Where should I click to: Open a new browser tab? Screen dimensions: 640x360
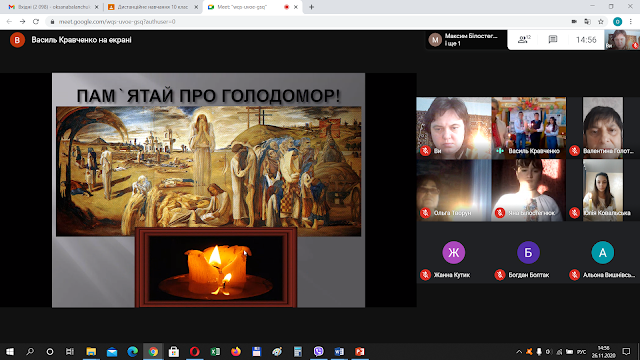[x=311, y=7]
